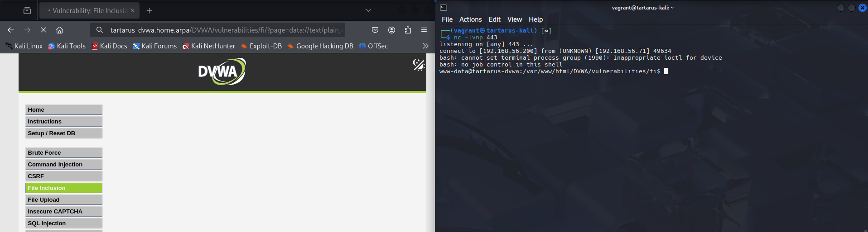The image size is (868, 232).
Task: Open the Firefox home page
Action: point(59,30)
